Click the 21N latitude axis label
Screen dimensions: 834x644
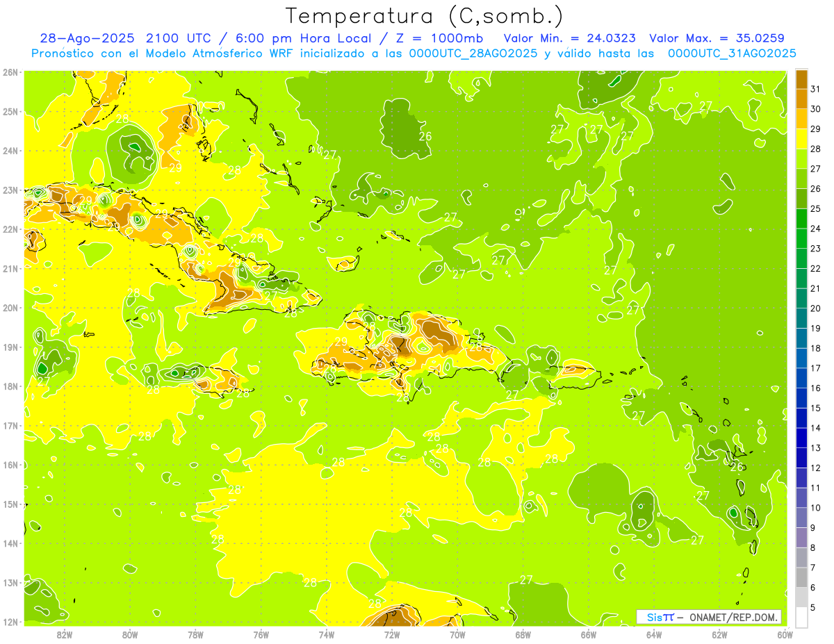click(10, 268)
